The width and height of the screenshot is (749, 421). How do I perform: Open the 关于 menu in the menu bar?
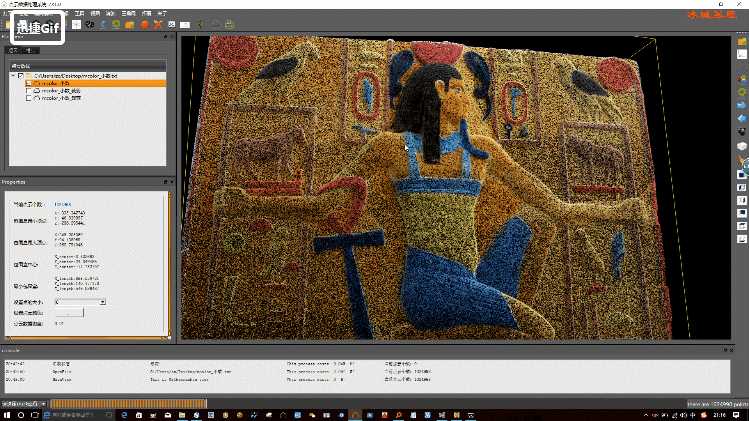click(x=162, y=13)
